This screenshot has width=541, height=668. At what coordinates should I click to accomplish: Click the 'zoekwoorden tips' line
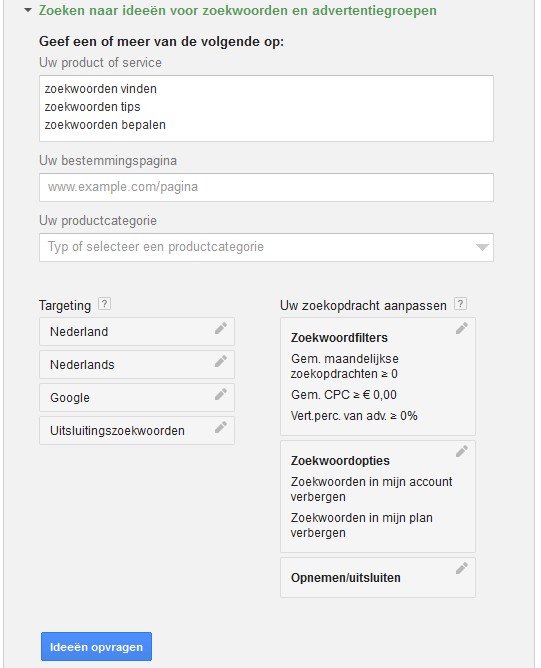92,107
